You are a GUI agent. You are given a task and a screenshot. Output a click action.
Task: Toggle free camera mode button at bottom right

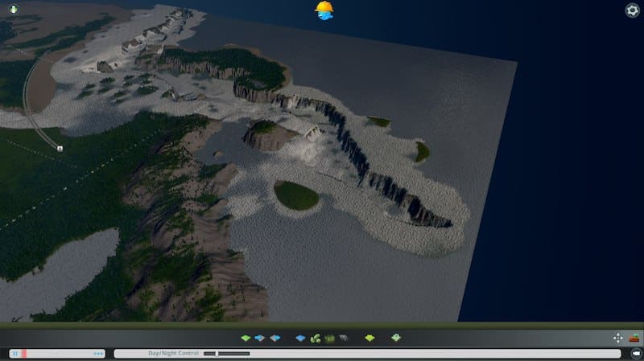(x=635, y=353)
